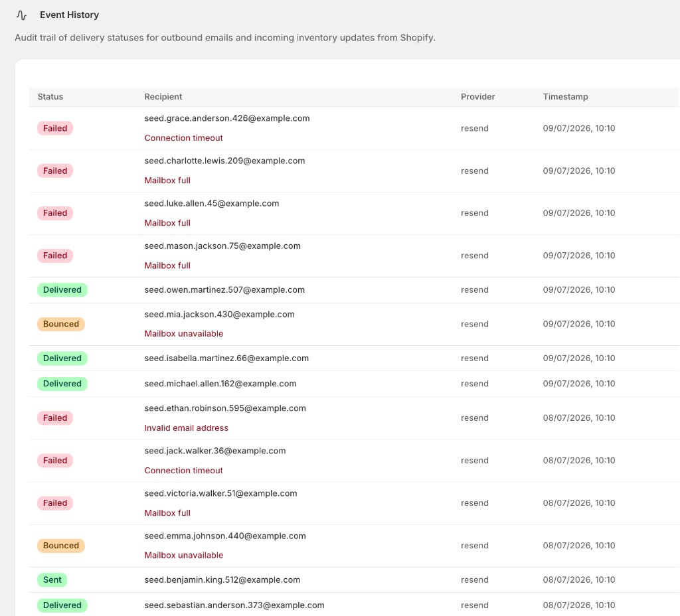Click timestamp in charlotte.lewis.209 row
680x616 pixels.
point(579,171)
